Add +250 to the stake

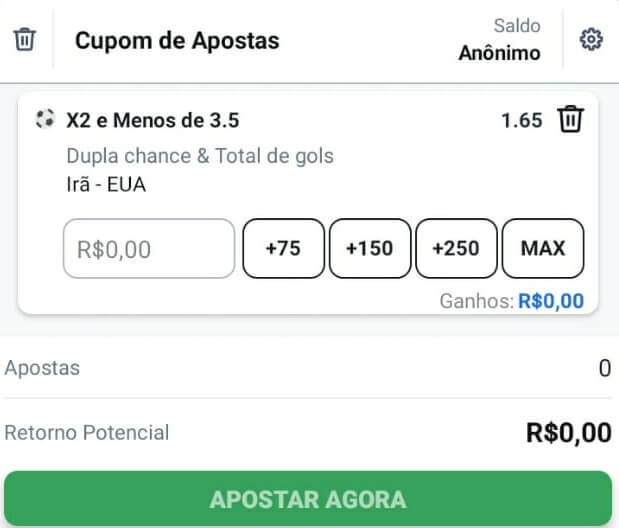click(456, 248)
